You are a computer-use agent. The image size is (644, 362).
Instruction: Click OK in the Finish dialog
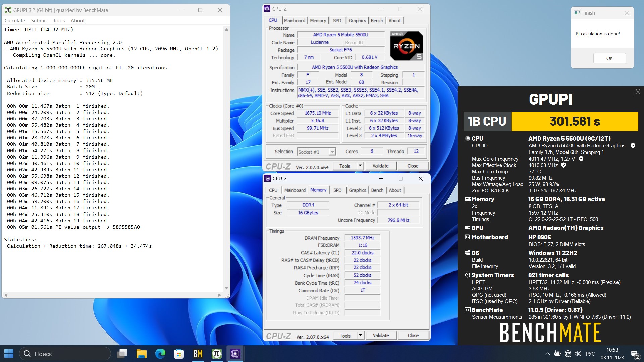[609, 58]
